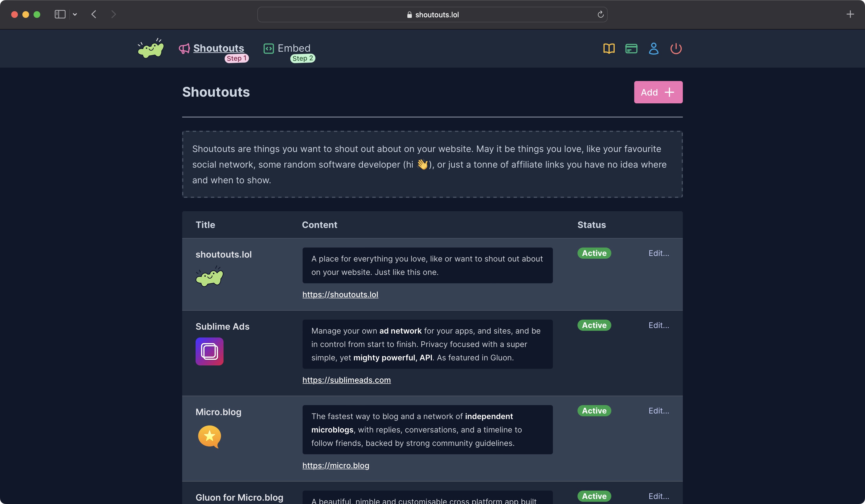The height and width of the screenshot is (504, 865).
Task: Open the https://shoutouts.lol link
Action: pos(340,294)
